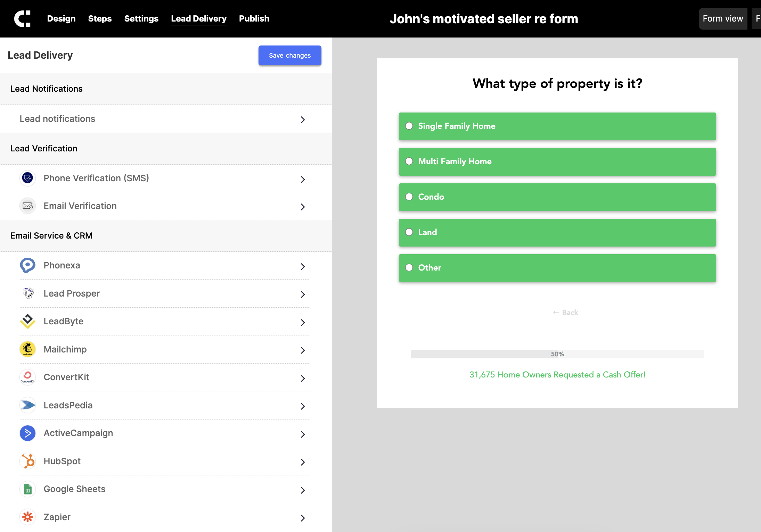Click the Mailchimp monkey icon
The height and width of the screenshot is (532, 761).
click(x=27, y=349)
